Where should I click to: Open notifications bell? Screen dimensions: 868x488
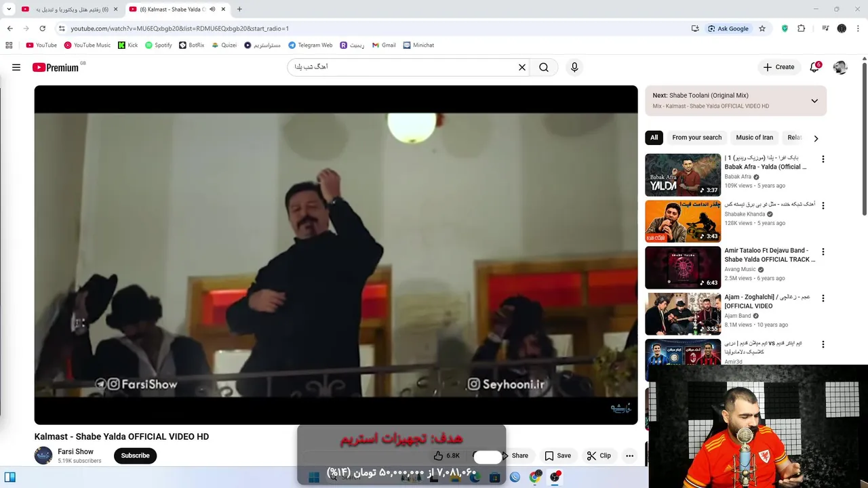coord(814,67)
